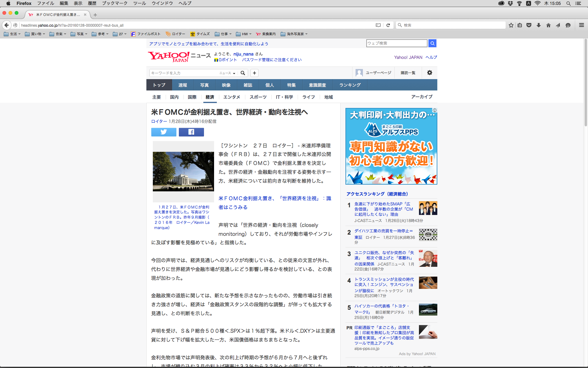The width and height of the screenshot is (588, 368).
Task: Click the Facebook share button
Action: point(191,132)
